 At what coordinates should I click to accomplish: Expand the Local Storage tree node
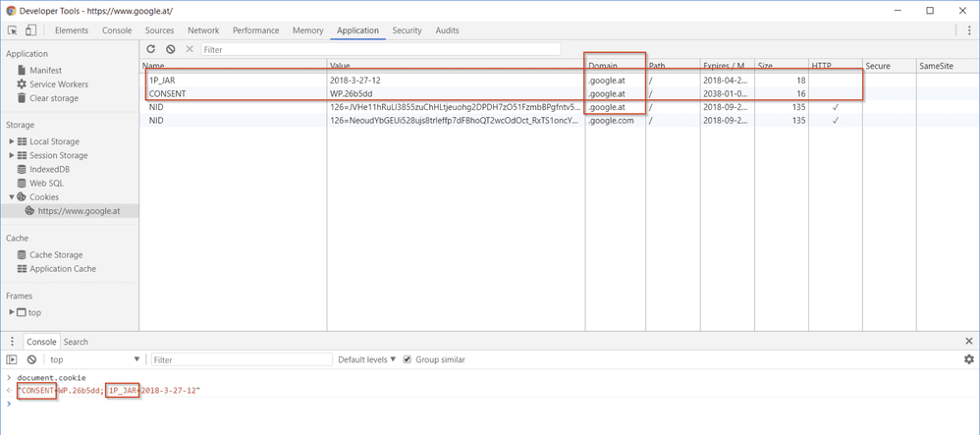click(x=12, y=141)
